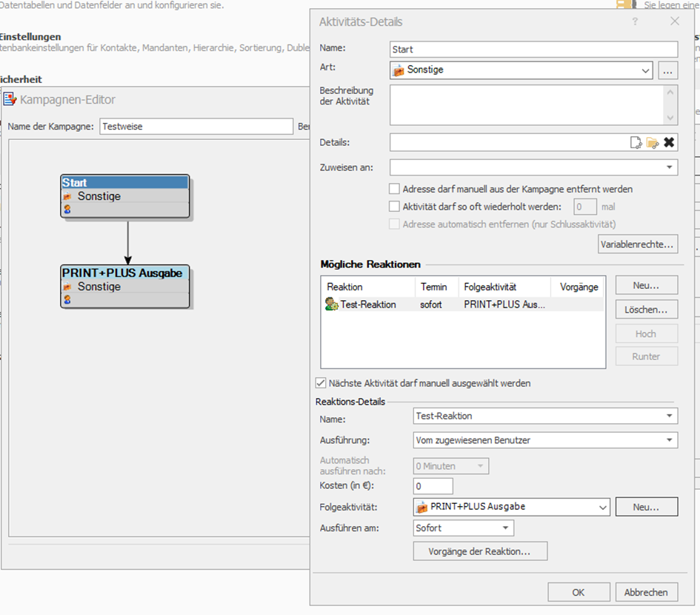Screen dimensions: 700x615
Task: Click Neu... beside reactions list
Action: (x=647, y=285)
